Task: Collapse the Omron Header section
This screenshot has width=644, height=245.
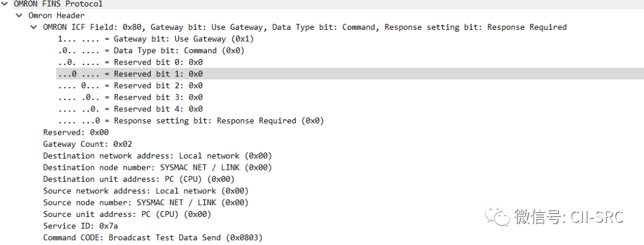Action: (19, 15)
